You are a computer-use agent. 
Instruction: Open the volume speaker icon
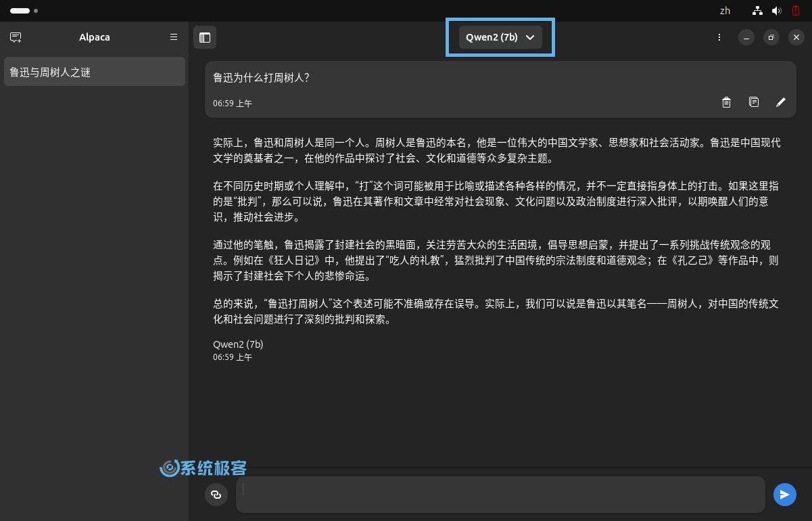click(x=776, y=11)
